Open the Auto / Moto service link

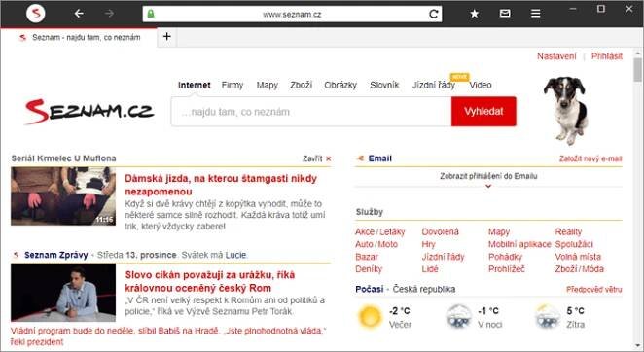376,244
